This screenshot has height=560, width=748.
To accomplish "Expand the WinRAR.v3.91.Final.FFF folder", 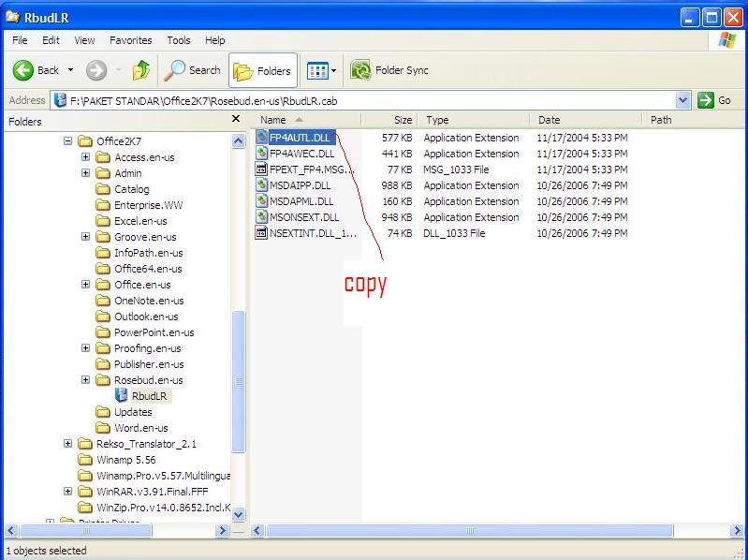I will point(67,492).
